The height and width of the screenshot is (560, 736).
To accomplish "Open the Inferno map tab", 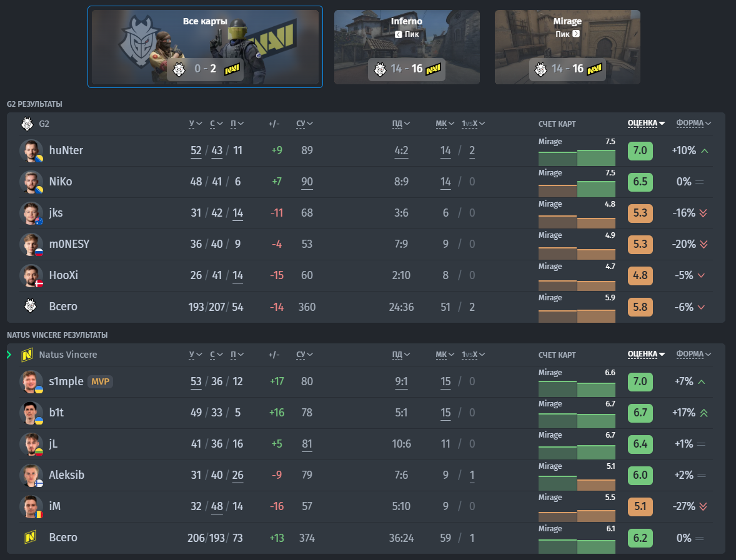I will (407, 47).
